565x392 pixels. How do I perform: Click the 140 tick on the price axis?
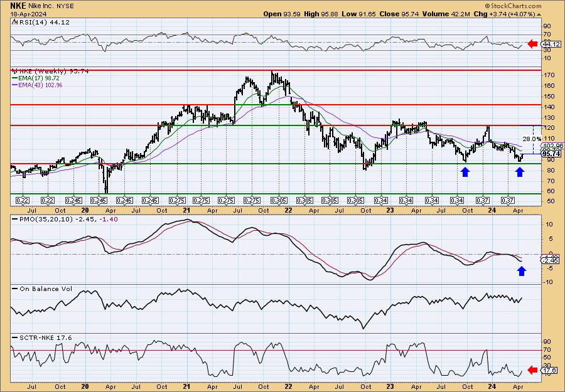click(x=549, y=107)
